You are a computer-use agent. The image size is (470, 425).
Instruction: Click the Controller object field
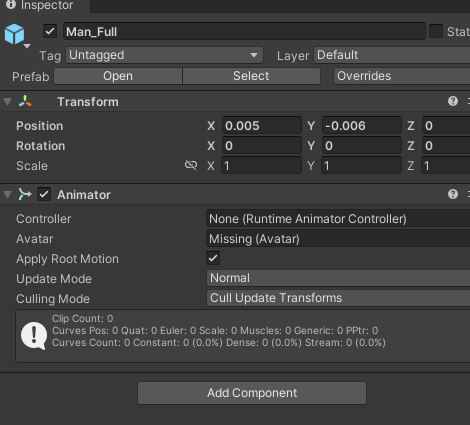(x=338, y=219)
